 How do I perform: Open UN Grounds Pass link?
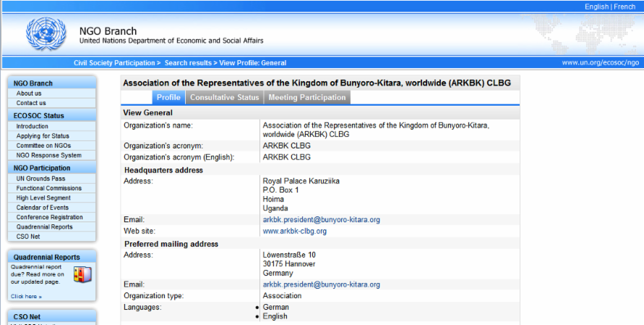tap(40, 178)
